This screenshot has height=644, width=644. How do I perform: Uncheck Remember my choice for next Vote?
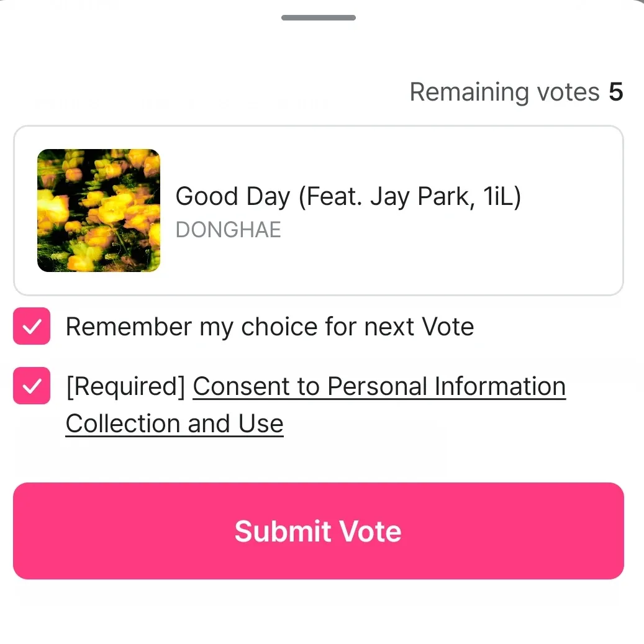31,327
